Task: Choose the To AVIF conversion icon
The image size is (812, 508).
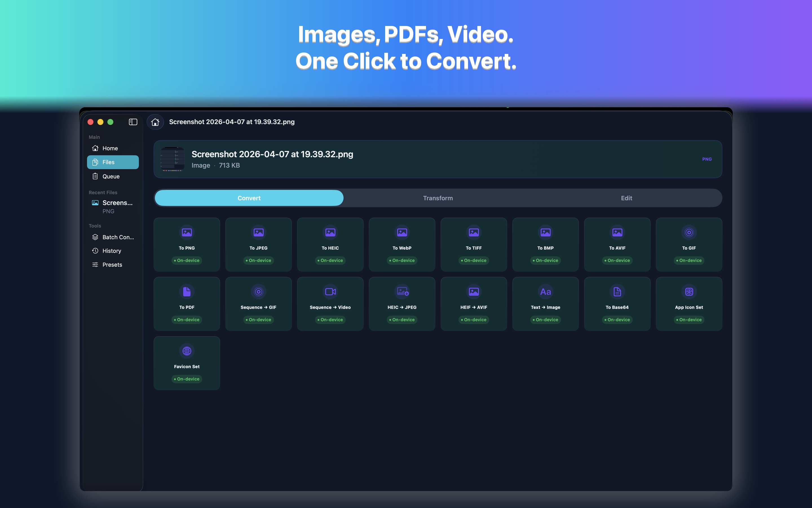Action: point(617,232)
